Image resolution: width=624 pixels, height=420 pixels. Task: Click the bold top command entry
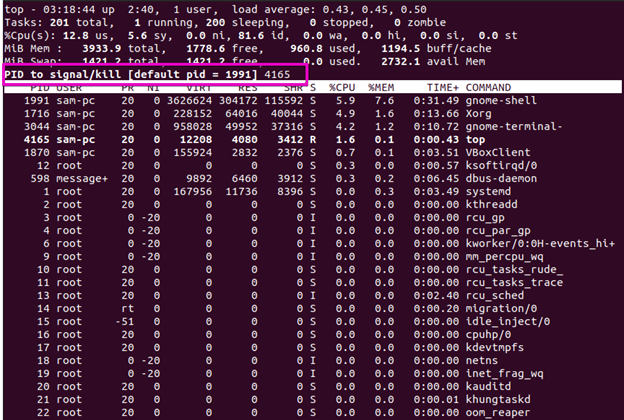coord(475,140)
